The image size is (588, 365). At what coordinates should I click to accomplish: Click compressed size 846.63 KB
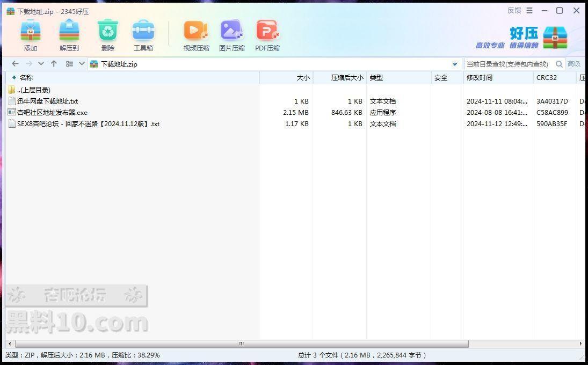click(347, 112)
